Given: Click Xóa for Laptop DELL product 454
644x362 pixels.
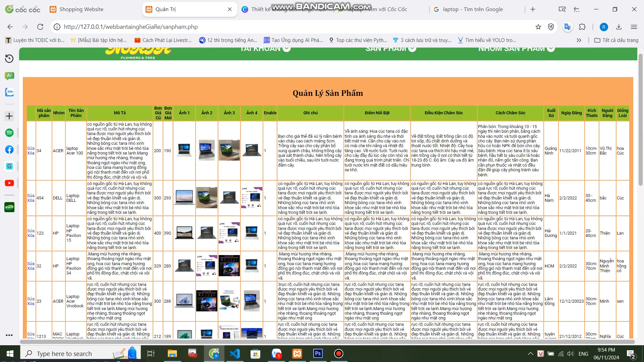Looking at the screenshot, I should point(31,200).
